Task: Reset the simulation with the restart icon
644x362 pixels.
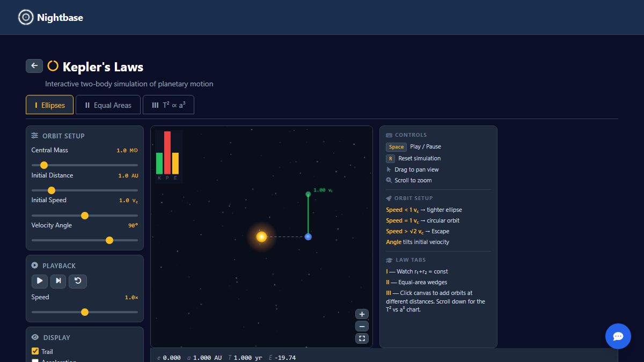Action: (78, 281)
